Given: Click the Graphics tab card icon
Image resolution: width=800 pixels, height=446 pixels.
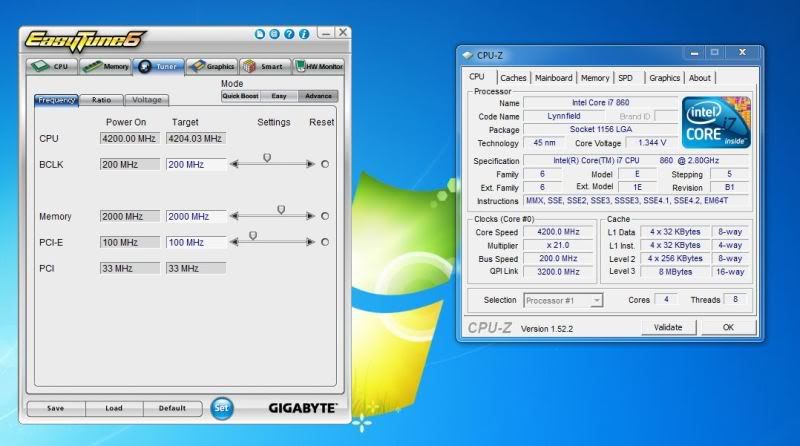Looking at the screenshot, I should 197,66.
